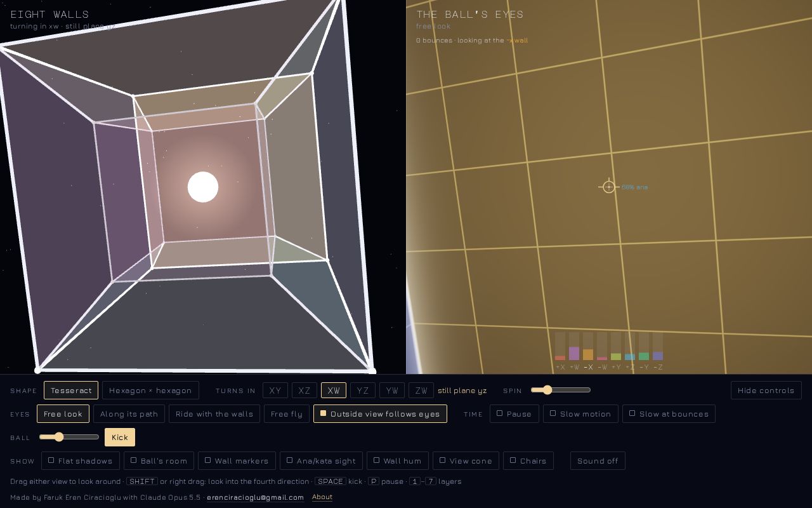Click the white ball in Eight Walls view
The image size is (812, 508).
203,187
